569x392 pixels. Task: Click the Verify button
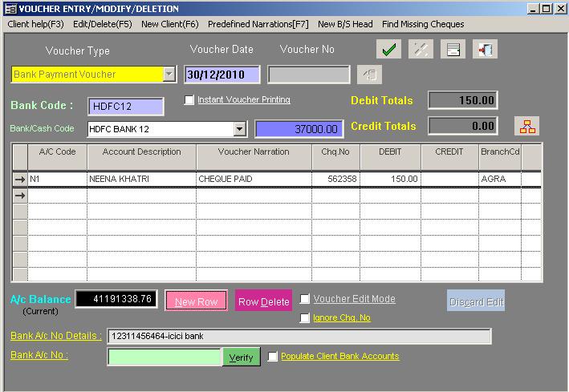pyautogui.click(x=241, y=357)
